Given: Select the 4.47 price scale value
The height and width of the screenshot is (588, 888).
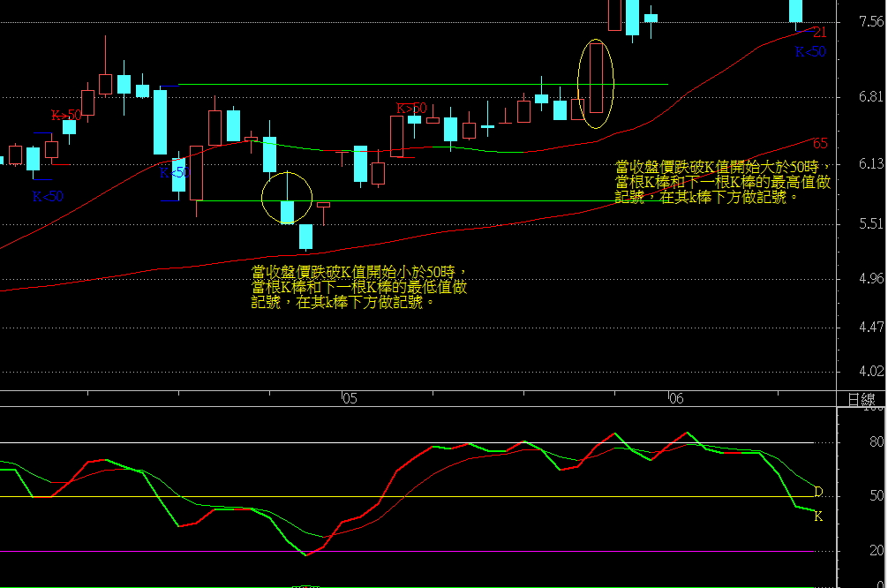Looking at the screenshot, I should 871,327.
